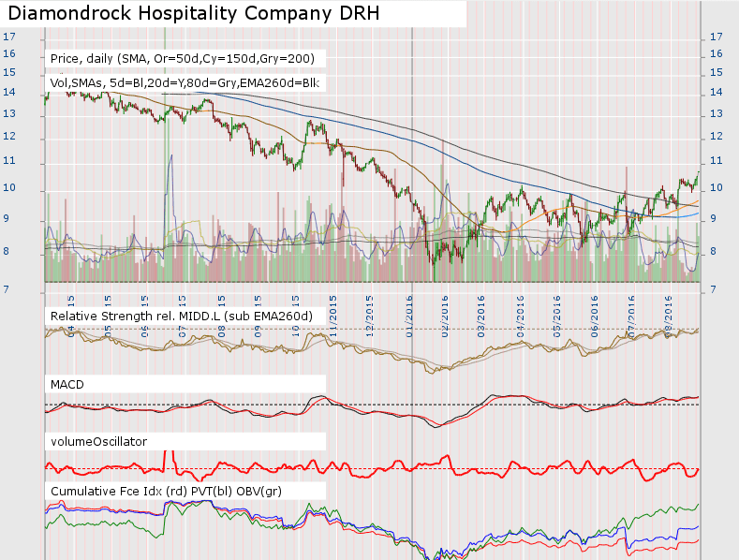Image resolution: width=739 pixels, height=560 pixels.
Task: Click the right axis price label 16
Action: tap(717, 53)
